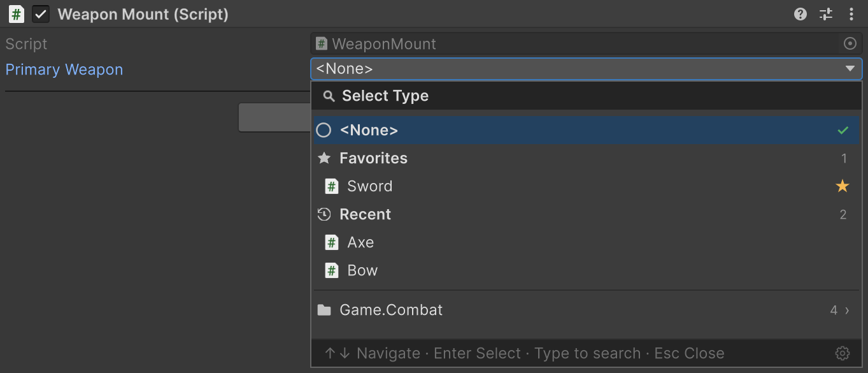Expand the Game.Combat folder chevron

(x=847, y=311)
